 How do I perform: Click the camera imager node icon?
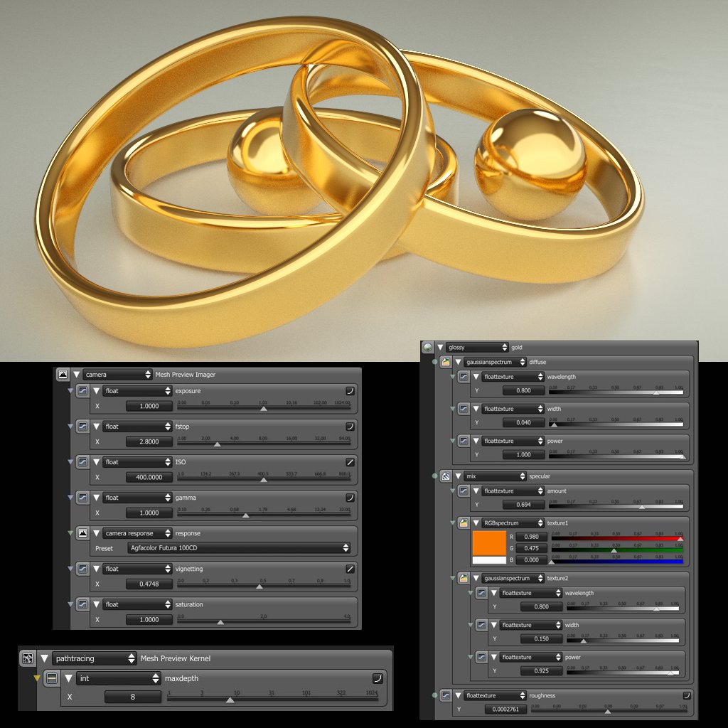click(63, 374)
